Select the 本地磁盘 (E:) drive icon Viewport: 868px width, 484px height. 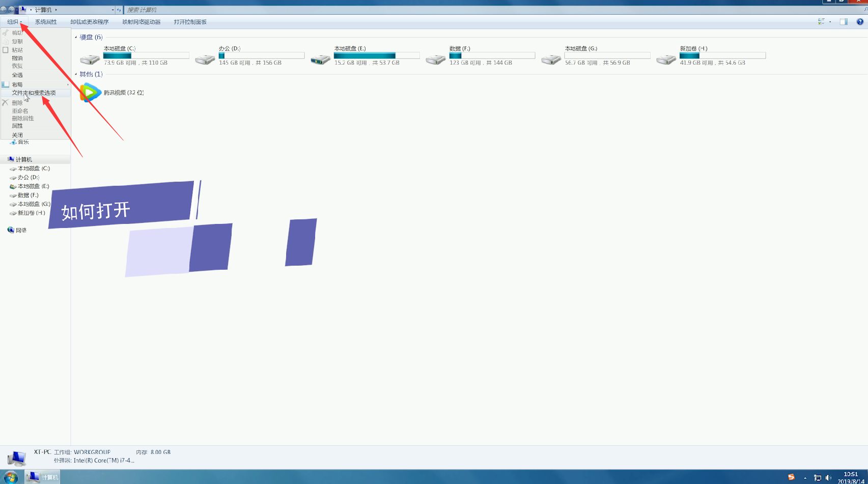[x=320, y=59]
